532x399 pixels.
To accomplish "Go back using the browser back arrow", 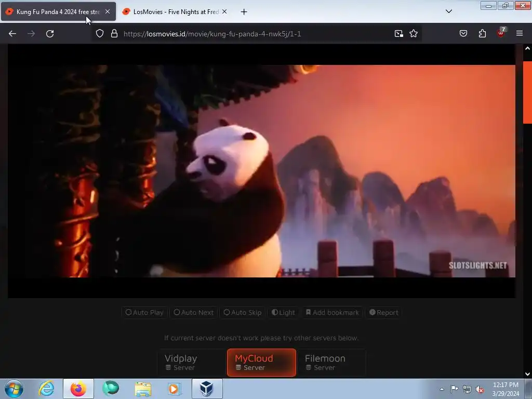I will tap(12, 34).
